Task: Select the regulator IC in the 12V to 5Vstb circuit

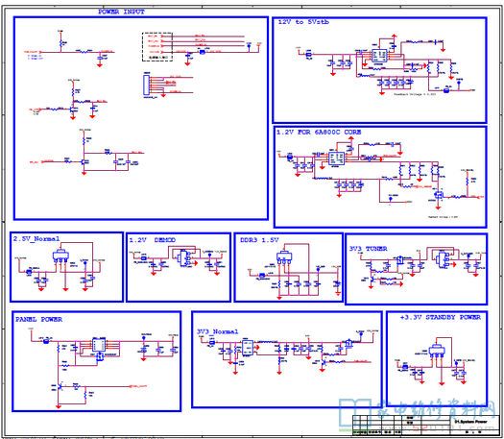Action: 379,56
